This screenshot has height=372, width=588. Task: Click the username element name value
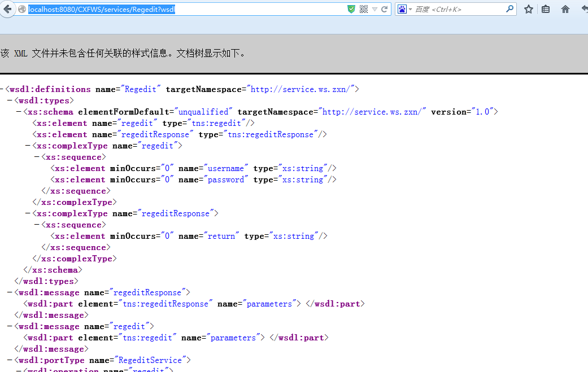pos(226,168)
